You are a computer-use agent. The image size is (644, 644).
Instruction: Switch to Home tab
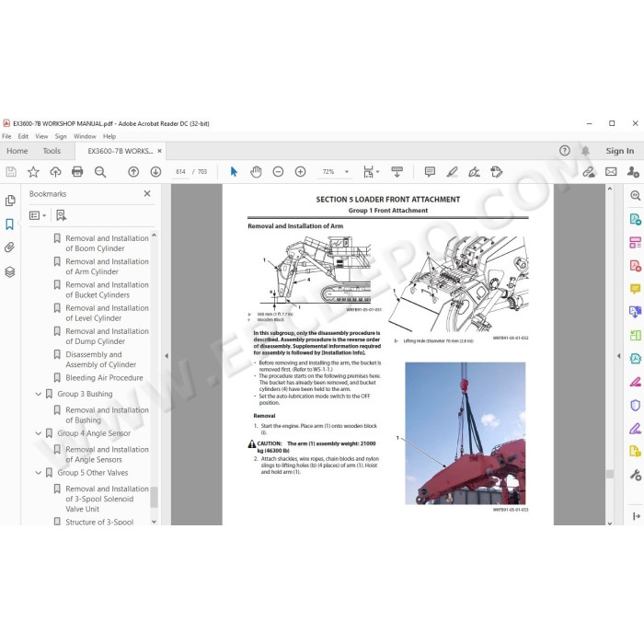[x=17, y=151]
